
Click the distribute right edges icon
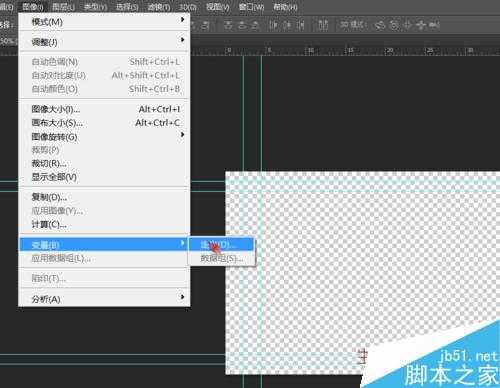301,25
